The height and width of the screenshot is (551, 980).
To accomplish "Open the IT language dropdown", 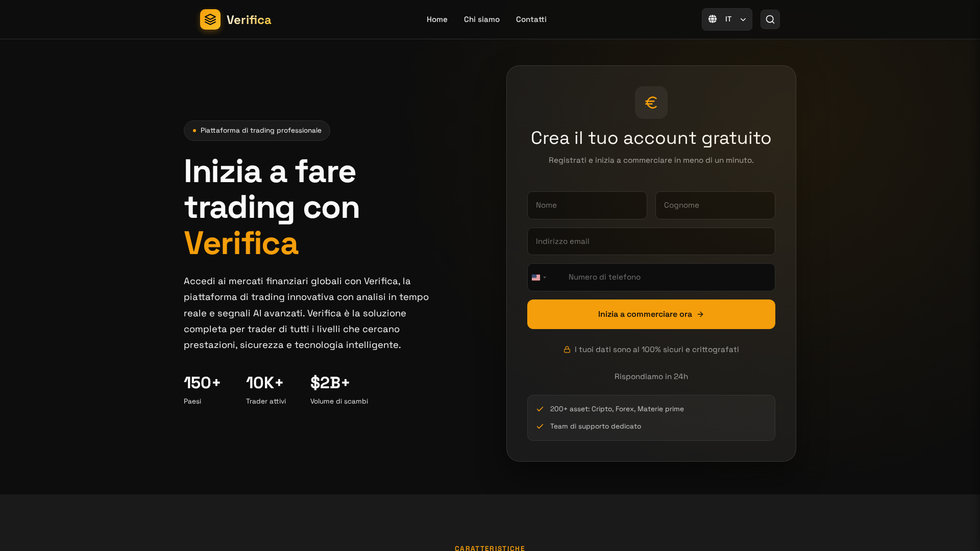I will [x=727, y=19].
